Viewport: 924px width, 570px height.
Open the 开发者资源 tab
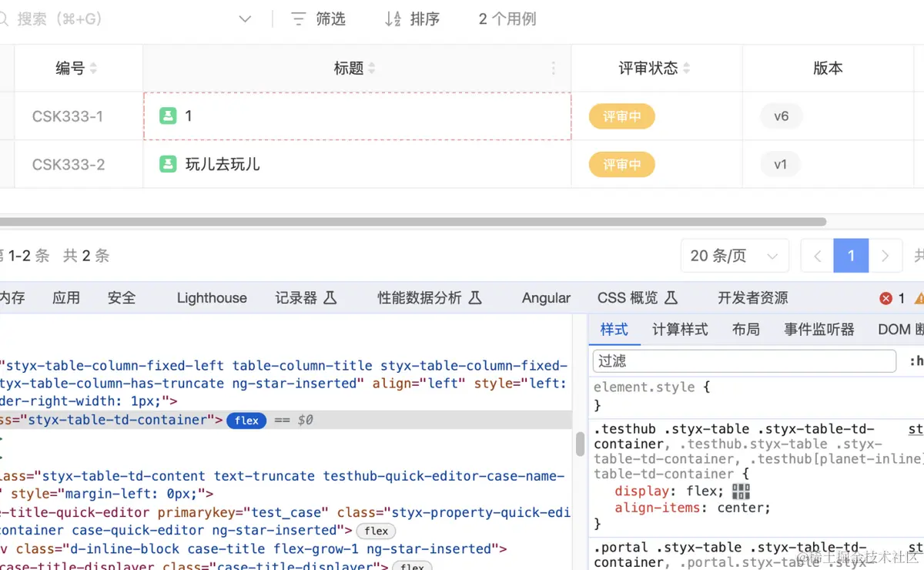point(753,298)
